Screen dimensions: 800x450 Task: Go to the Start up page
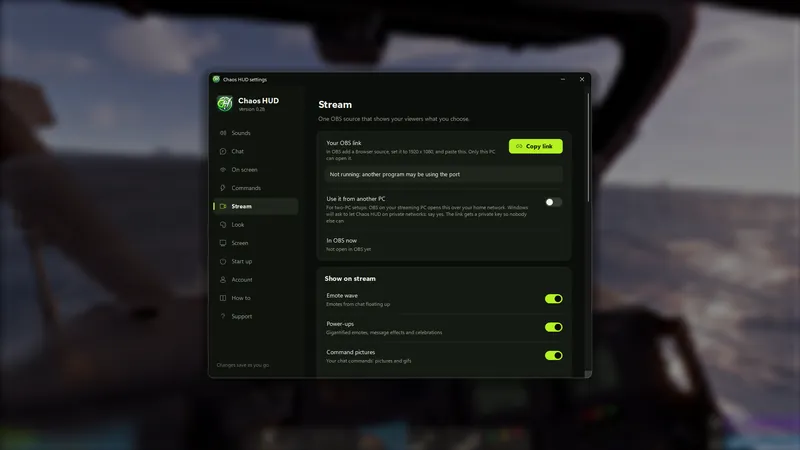tap(256, 261)
